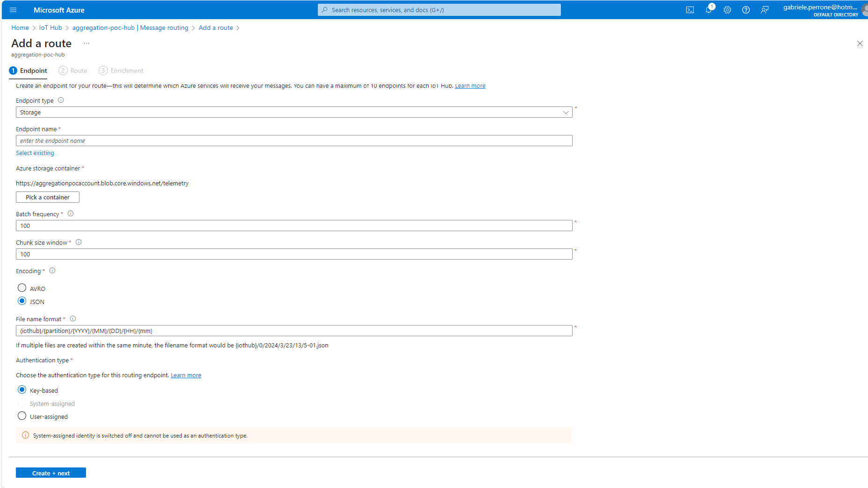This screenshot has height=488, width=868.
Task: View the File name format info tooltip
Action: tap(73, 318)
